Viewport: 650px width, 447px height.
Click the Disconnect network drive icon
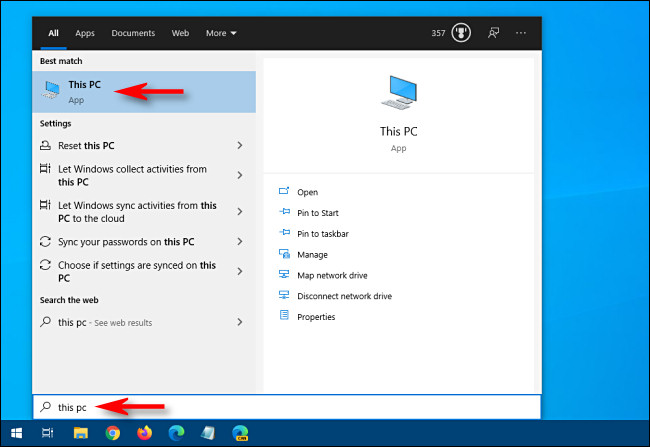(x=284, y=295)
